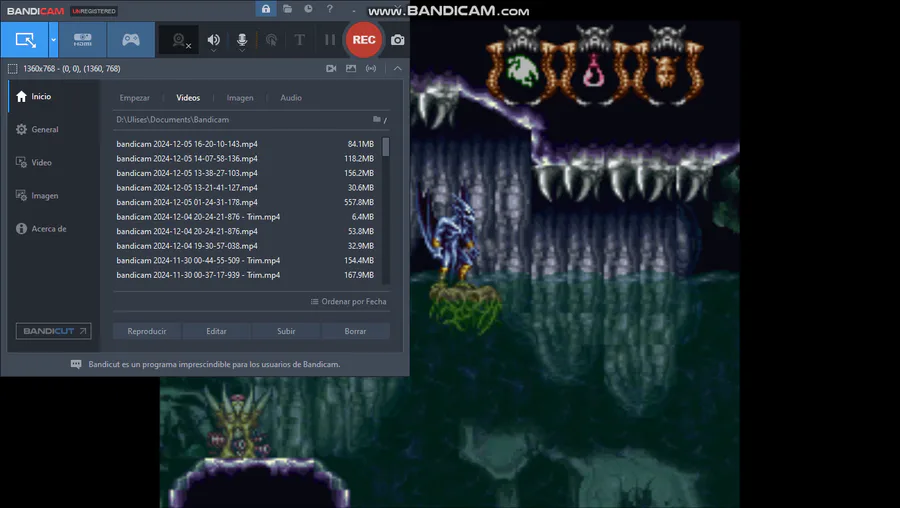The width and height of the screenshot is (900, 508).
Task: Click the lock icon in title bar
Action: click(x=266, y=9)
